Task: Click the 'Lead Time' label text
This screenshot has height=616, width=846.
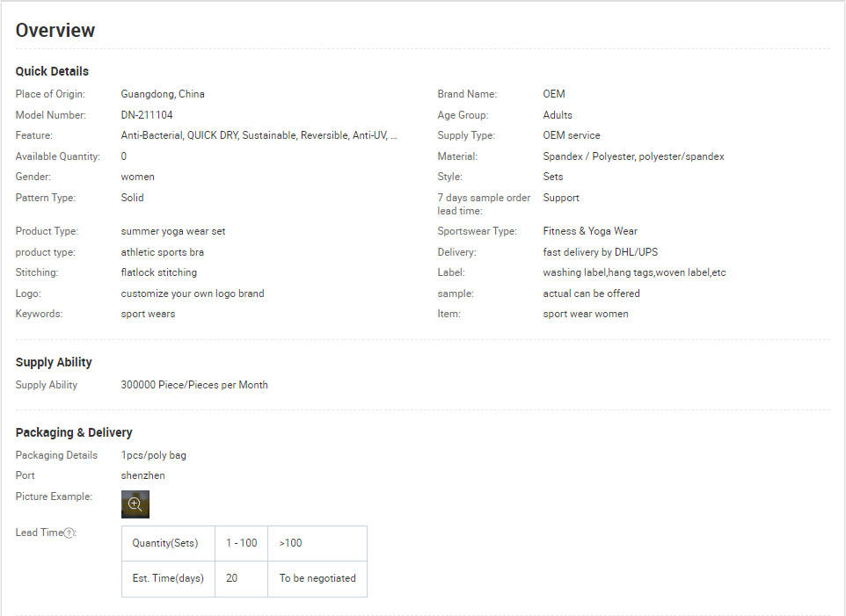Action: [x=40, y=533]
